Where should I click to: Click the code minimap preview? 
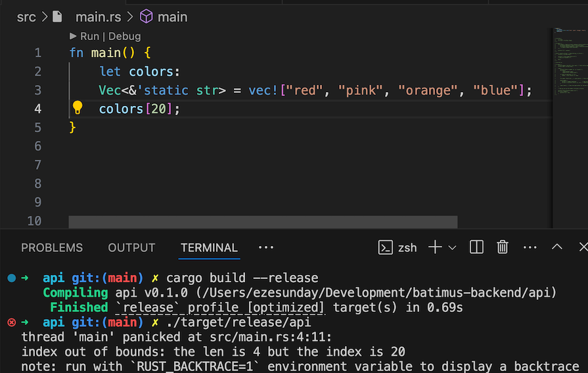(569, 62)
